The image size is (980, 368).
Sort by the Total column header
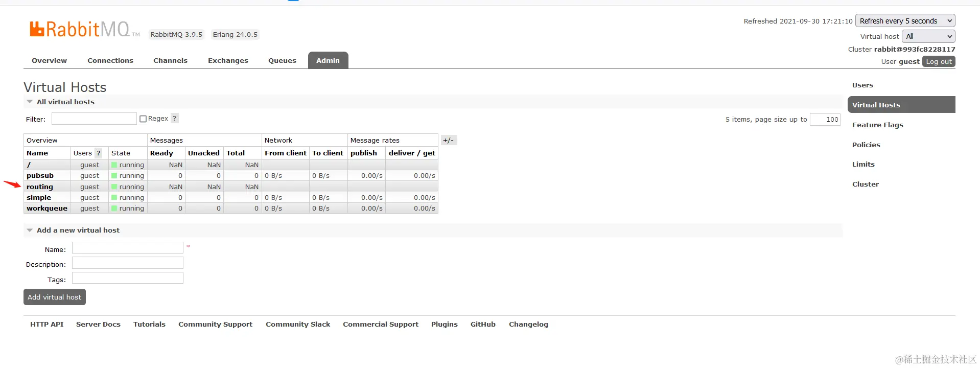[236, 153]
